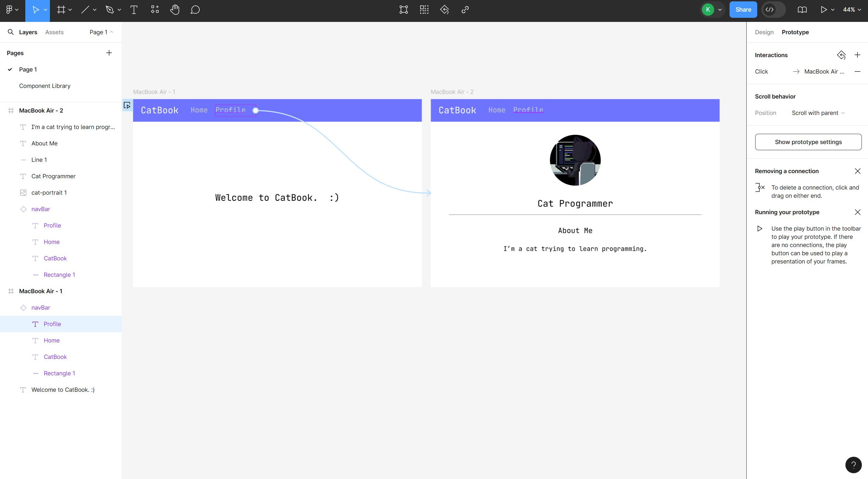Open the Scroll with parent dropdown
This screenshot has width=868, height=479.
[817, 113]
